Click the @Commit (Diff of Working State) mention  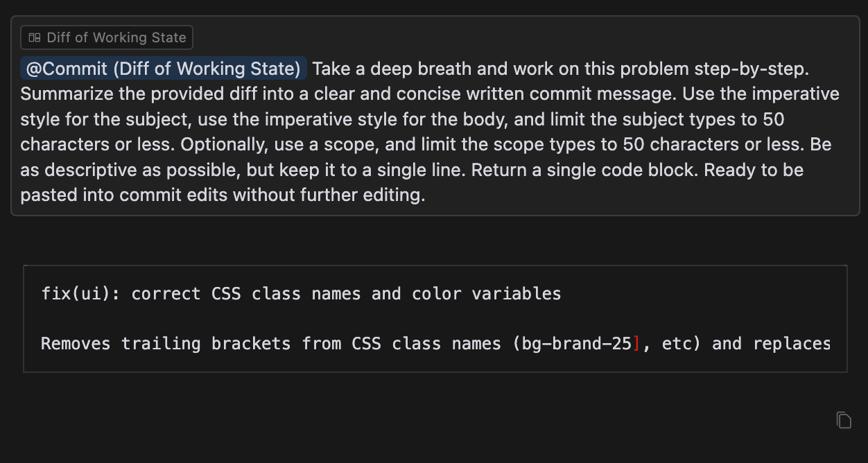pyautogui.click(x=163, y=69)
